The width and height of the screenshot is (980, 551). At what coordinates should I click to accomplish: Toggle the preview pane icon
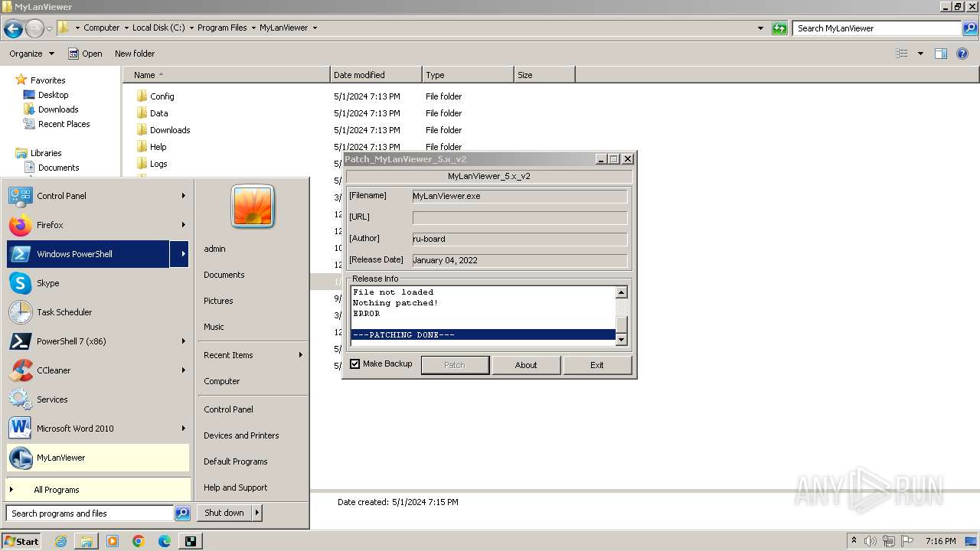[x=941, y=54]
